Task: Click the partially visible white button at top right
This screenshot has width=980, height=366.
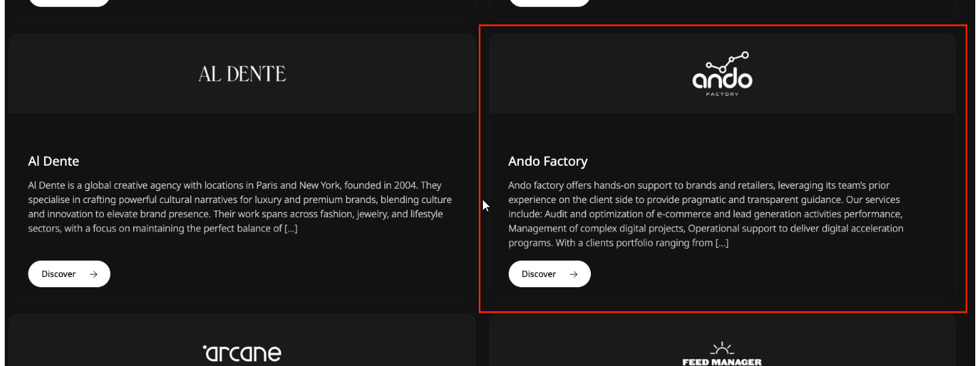Action: (549, 3)
